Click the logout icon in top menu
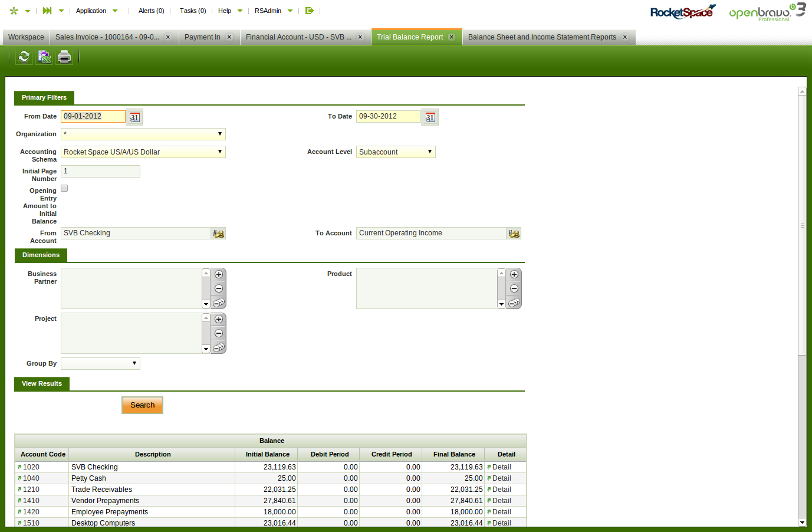Viewport: 812px width, 532px height. point(309,11)
